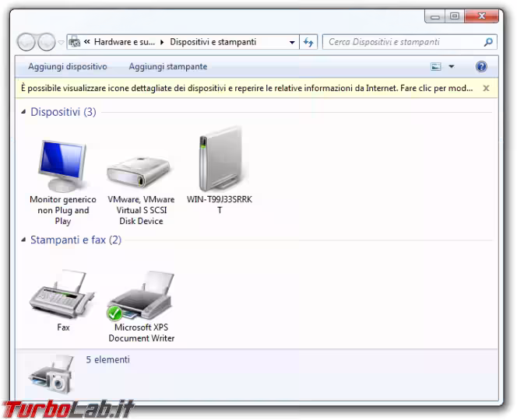Screen dimensions: 517x420
Task: Go forward with the navigation forward arrow
Action: 46,42
